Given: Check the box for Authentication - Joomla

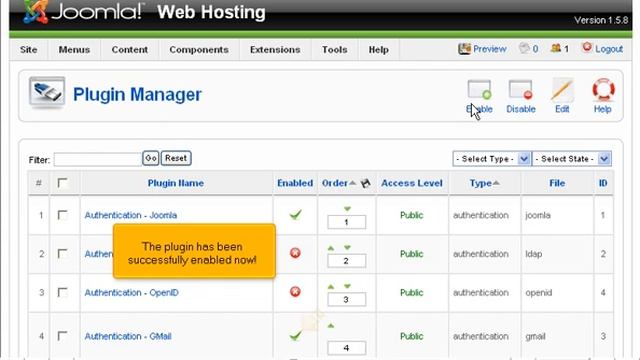Looking at the screenshot, I should coord(62,215).
